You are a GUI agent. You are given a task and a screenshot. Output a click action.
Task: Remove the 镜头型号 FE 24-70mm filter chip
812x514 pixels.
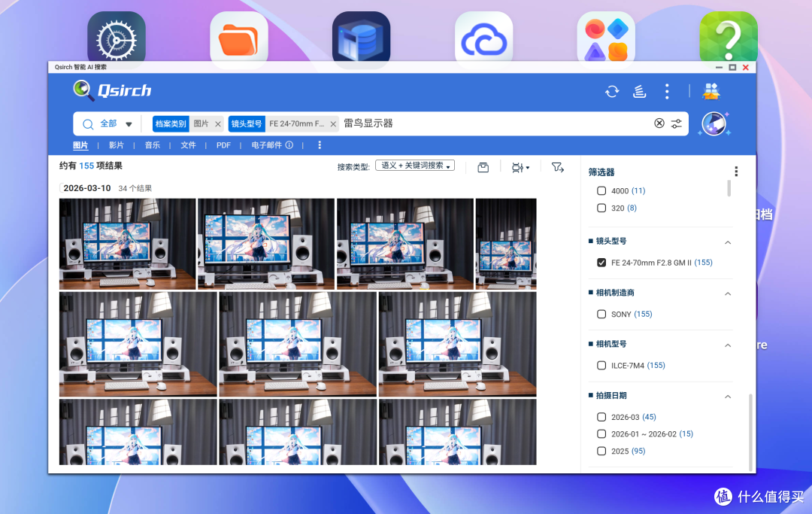[333, 124]
